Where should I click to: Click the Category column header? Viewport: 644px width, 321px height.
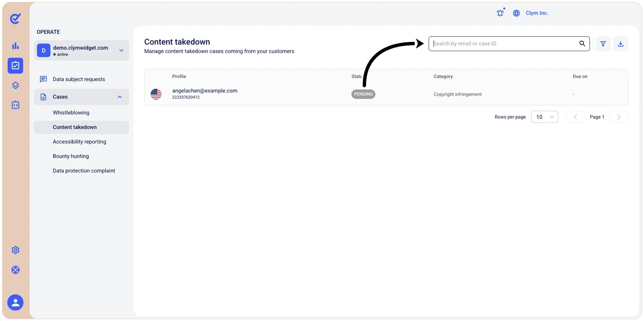[443, 77]
